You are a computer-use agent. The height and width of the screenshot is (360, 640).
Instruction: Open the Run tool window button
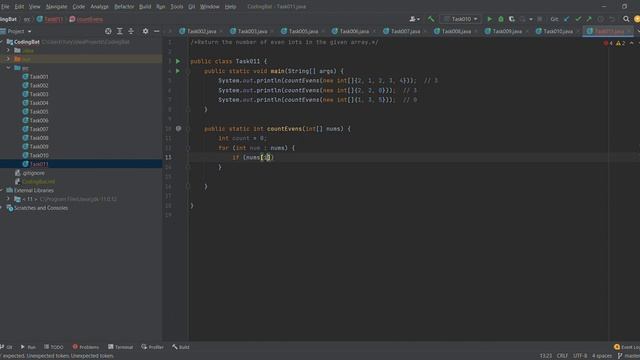pos(28,347)
